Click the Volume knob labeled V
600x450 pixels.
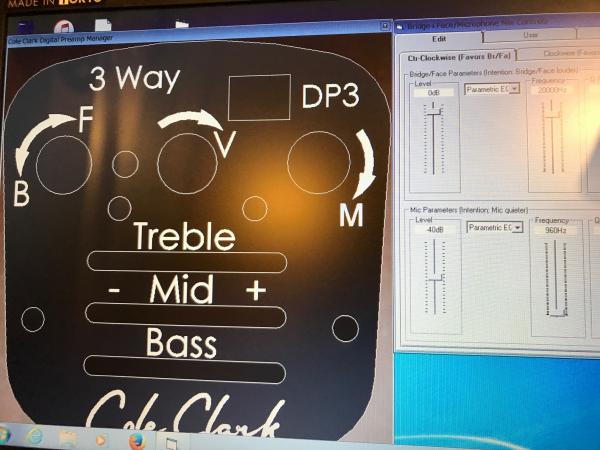[x=187, y=163]
